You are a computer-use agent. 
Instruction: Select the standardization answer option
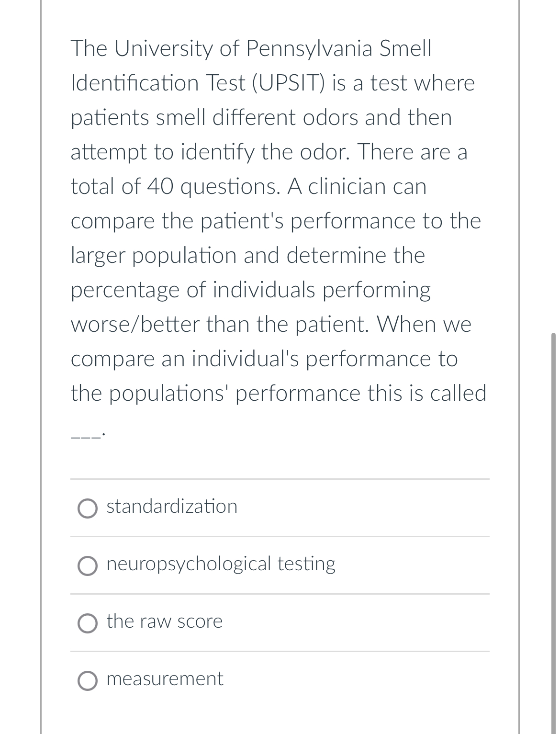point(172,507)
